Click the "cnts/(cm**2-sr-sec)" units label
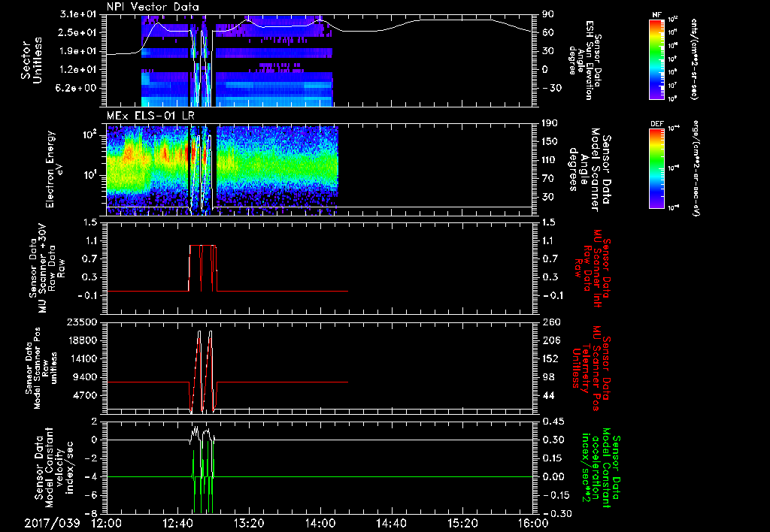Image resolution: width=770 pixels, height=532 pixels. point(694,59)
